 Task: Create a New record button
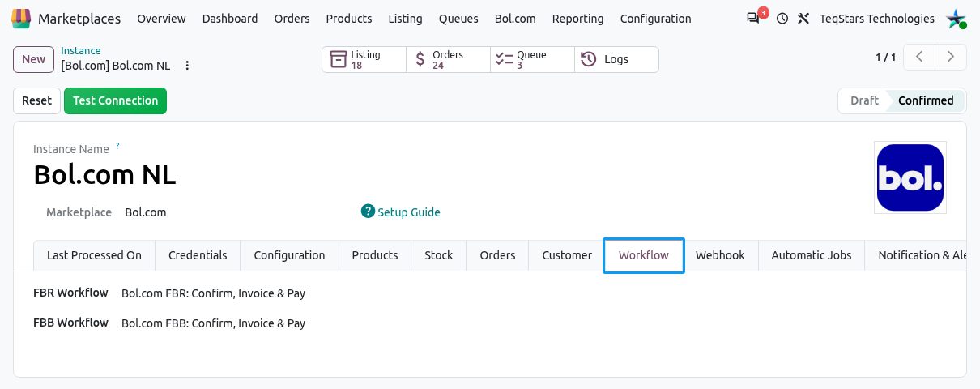pyautogui.click(x=33, y=59)
